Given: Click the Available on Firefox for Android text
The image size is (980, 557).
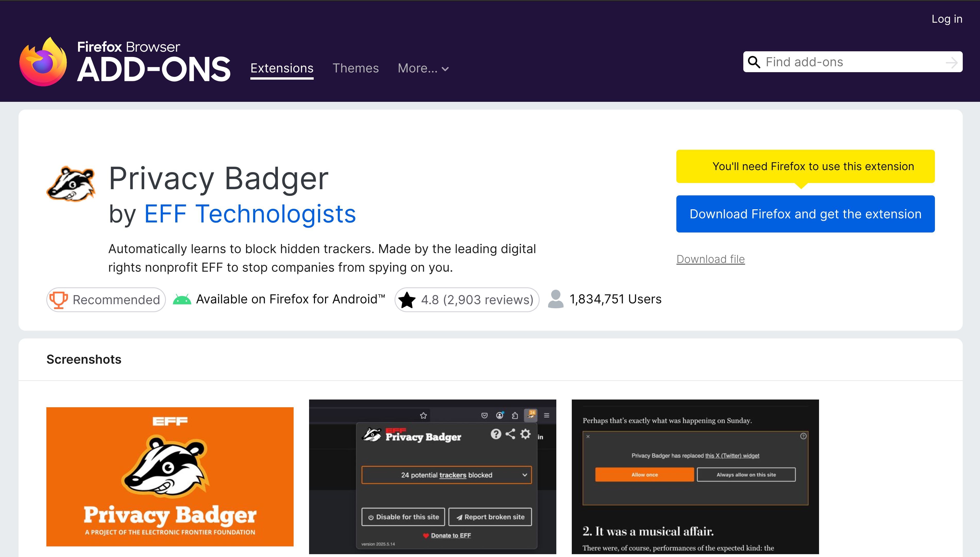Looking at the screenshot, I should (x=291, y=299).
